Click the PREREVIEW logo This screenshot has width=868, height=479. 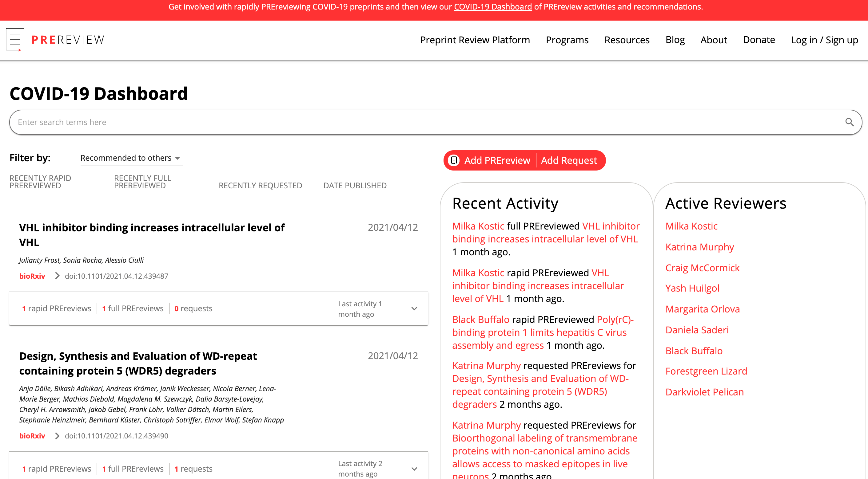click(x=68, y=40)
